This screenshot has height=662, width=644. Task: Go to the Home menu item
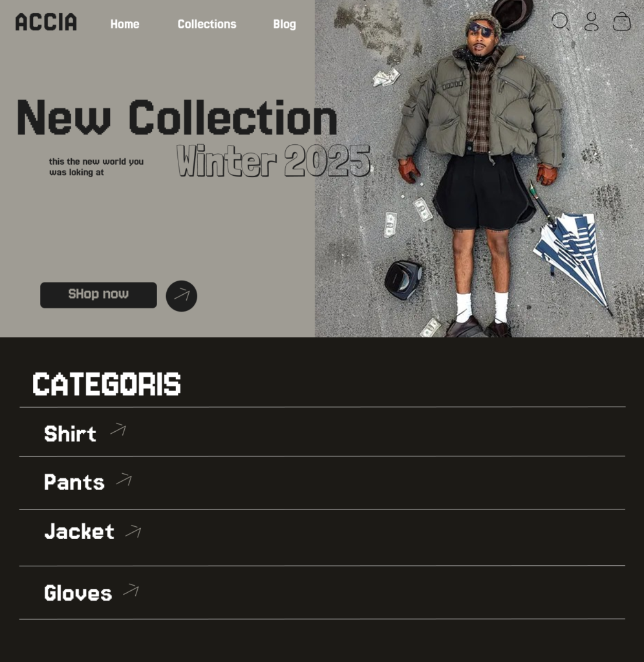[125, 24]
